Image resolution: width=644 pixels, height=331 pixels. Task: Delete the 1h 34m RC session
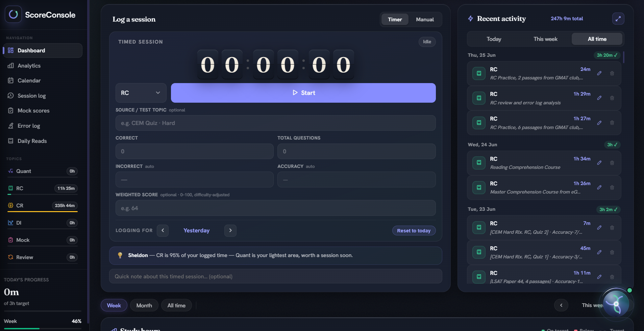612,163
